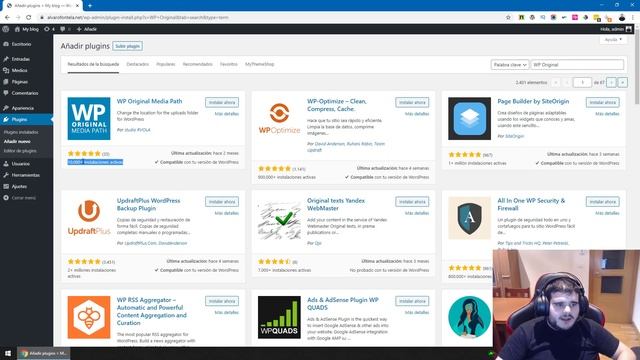Viewport: 640px width, 360px height.
Task: Open a new browser tab
Action: (x=90, y=6)
